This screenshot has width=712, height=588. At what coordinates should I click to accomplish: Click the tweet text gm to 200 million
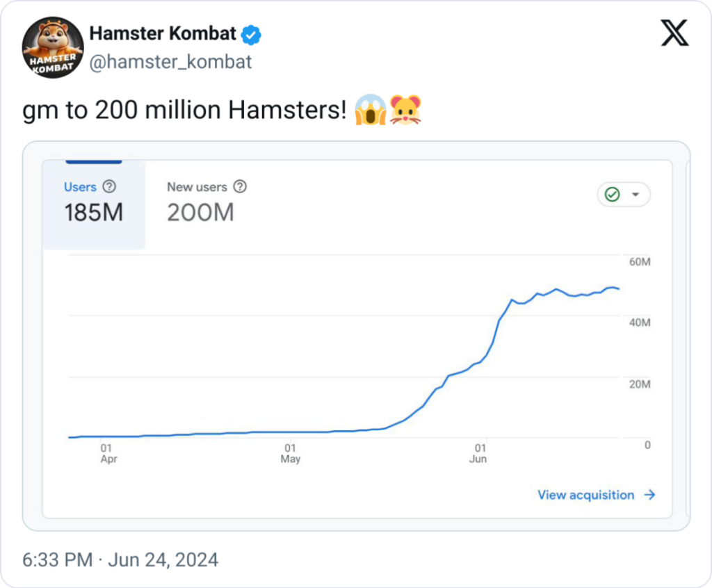point(184,111)
